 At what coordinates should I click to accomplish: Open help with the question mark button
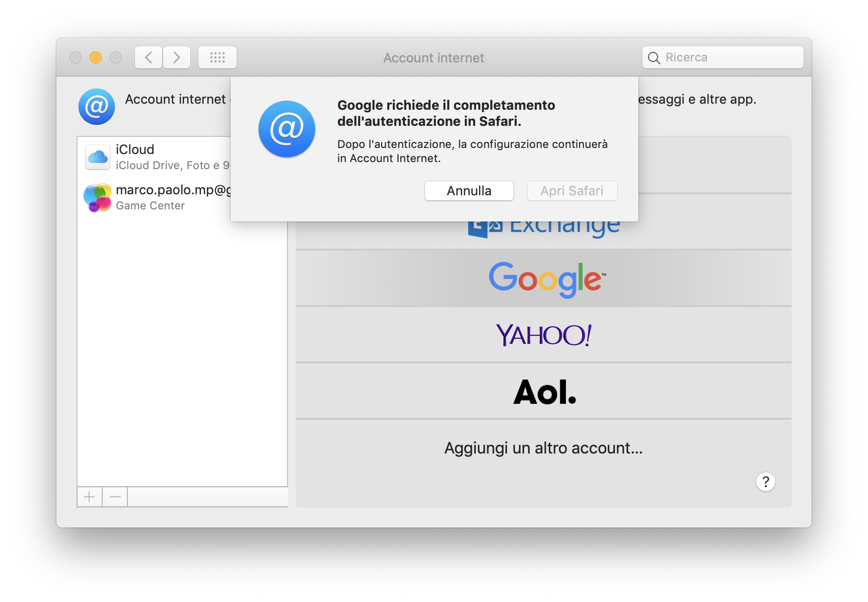[x=766, y=482]
